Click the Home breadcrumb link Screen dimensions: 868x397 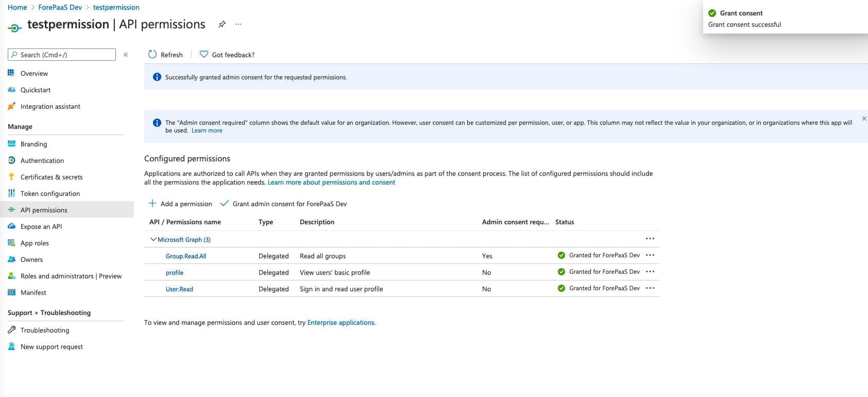(18, 7)
